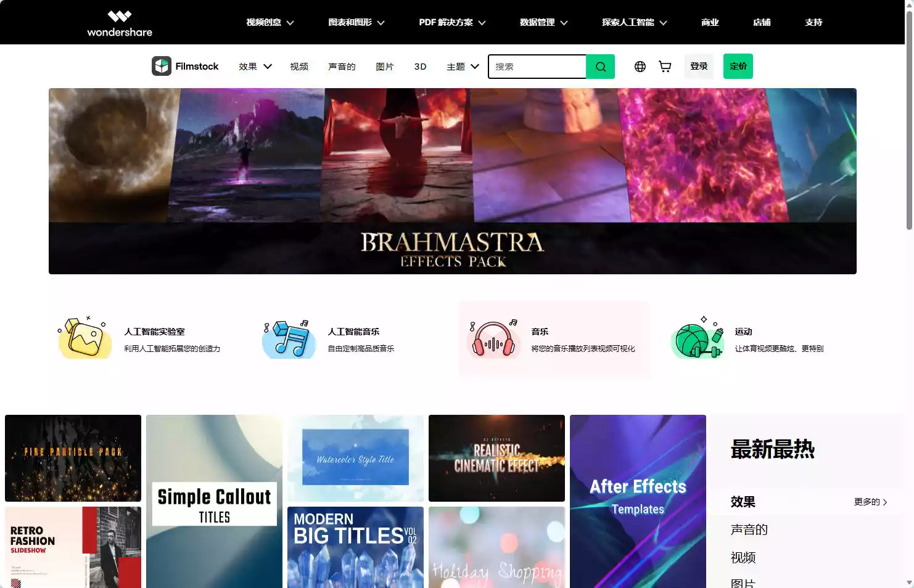Viewport: 914px width, 588px height.
Task: Open the language globe selector
Action: (x=640, y=67)
